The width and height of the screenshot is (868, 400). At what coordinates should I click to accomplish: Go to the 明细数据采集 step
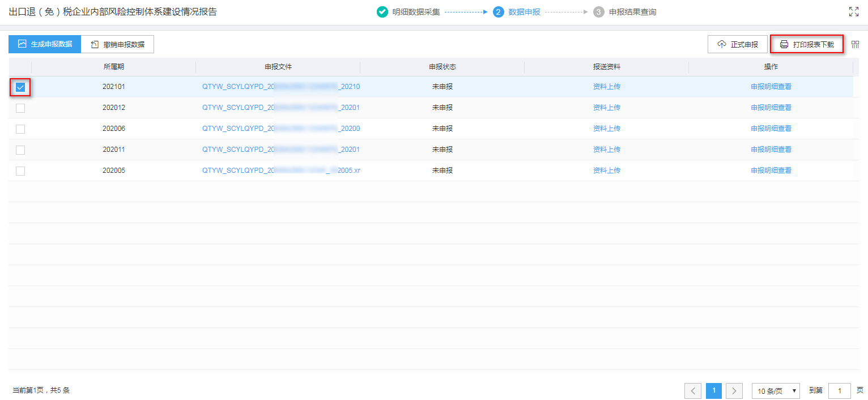[x=416, y=11]
